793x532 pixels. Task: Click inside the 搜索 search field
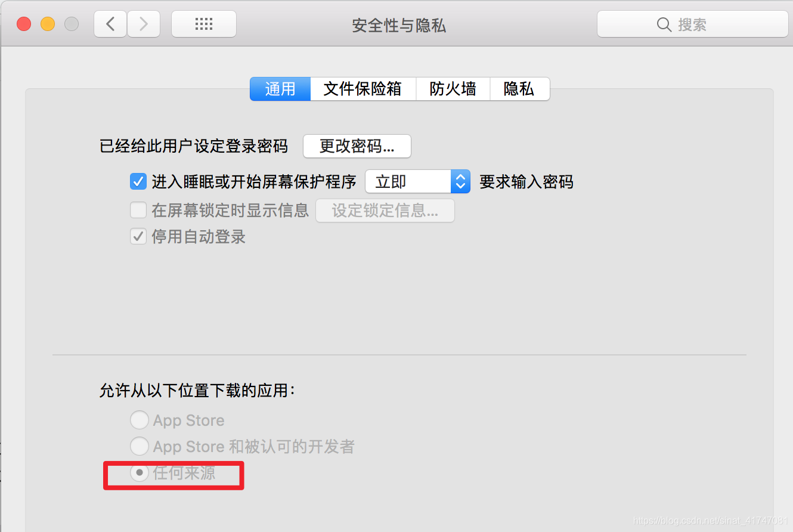tap(693, 24)
